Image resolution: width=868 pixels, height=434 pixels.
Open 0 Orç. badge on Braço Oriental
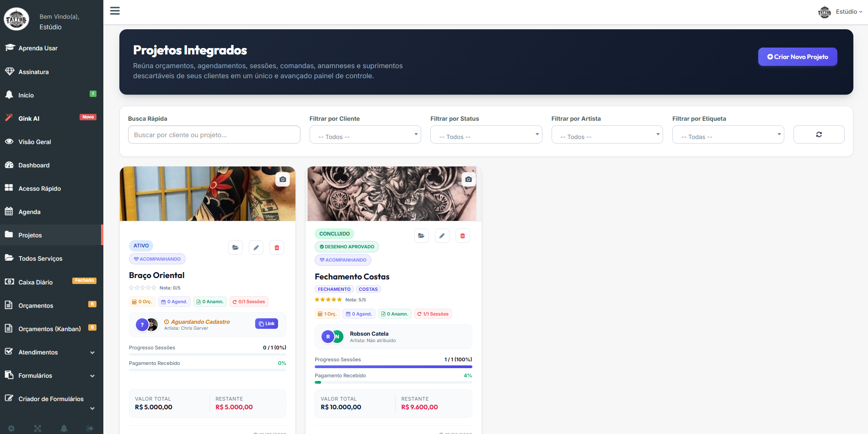click(142, 301)
